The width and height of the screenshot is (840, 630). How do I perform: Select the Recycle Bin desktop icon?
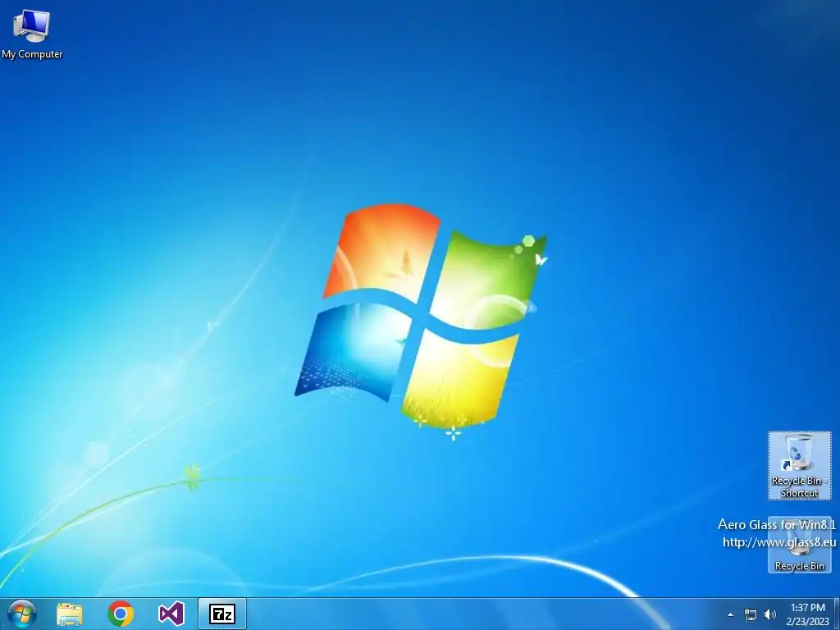click(799, 545)
